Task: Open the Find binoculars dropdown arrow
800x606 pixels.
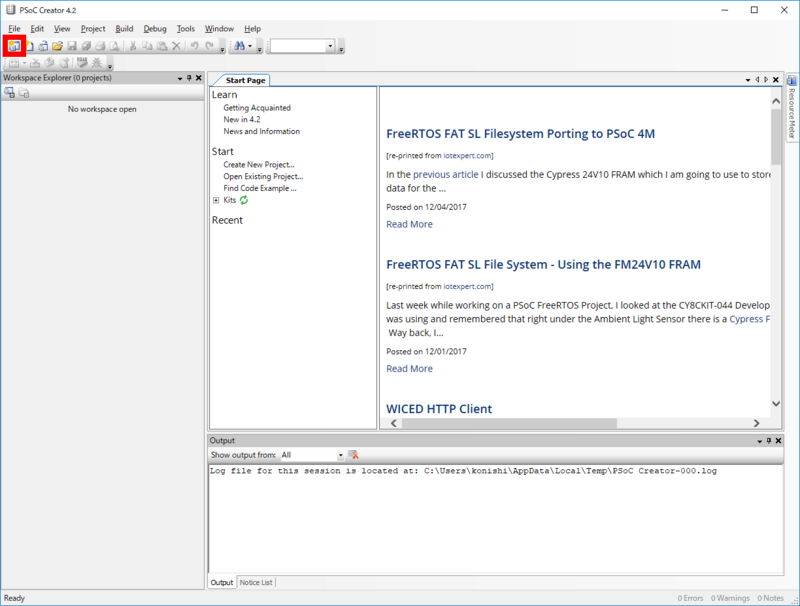Action: [x=250, y=46]
